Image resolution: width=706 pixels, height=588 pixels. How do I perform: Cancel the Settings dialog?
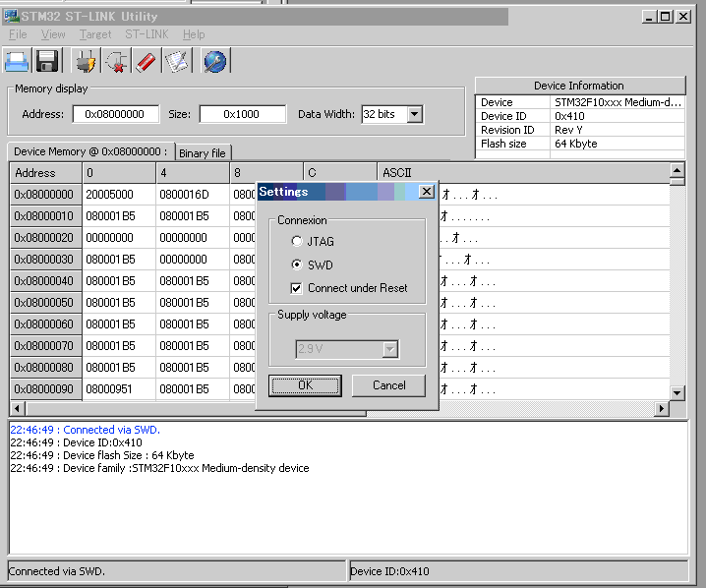point(388,385)
